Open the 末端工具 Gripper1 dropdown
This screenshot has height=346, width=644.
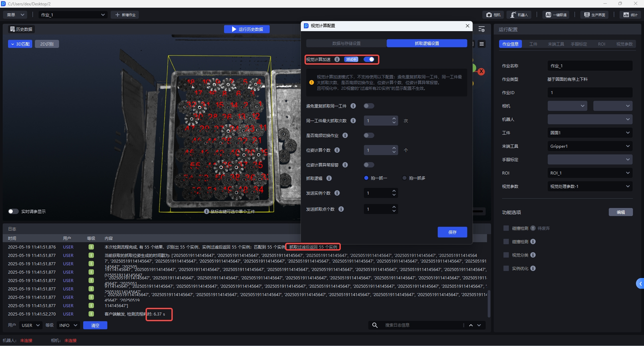(590, 146)
